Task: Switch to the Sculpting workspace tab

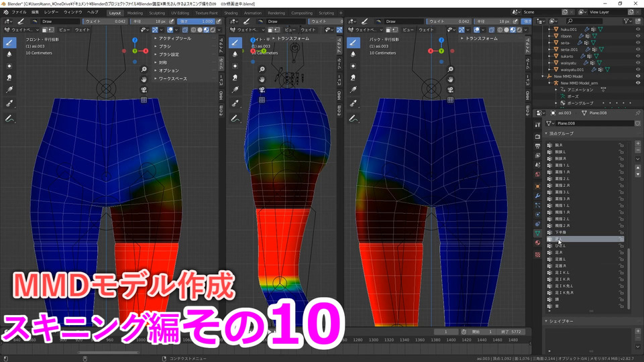Action: pyautogui.click(x=157, y=13)
